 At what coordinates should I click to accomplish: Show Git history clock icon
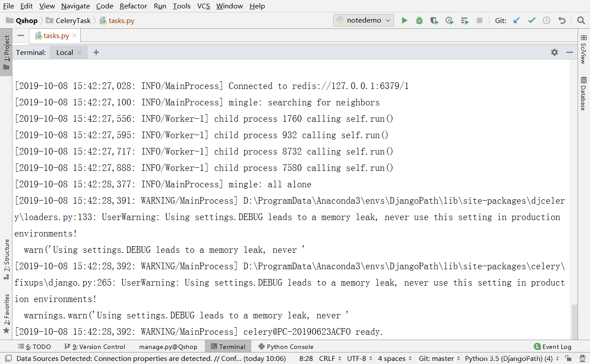pyautogui.click(x=547, y=20)
